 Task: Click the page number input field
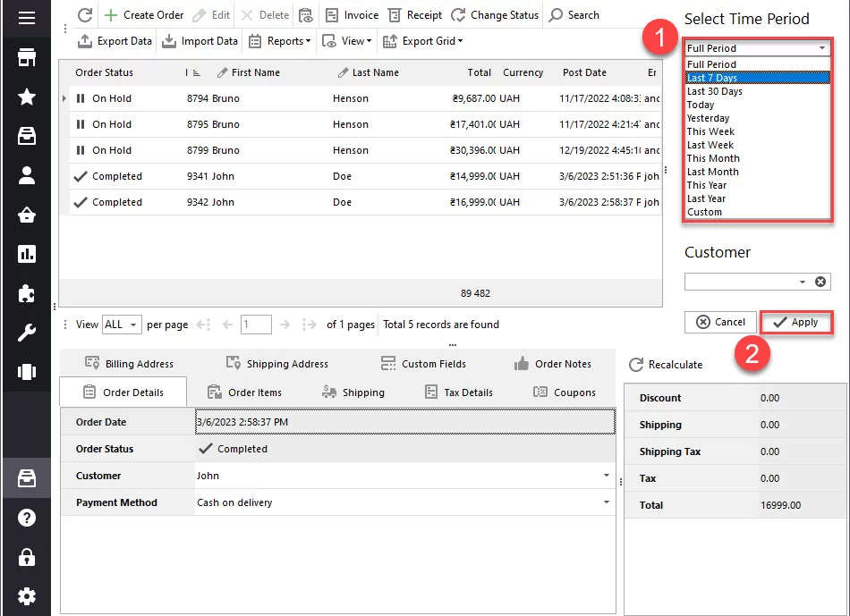256,325
